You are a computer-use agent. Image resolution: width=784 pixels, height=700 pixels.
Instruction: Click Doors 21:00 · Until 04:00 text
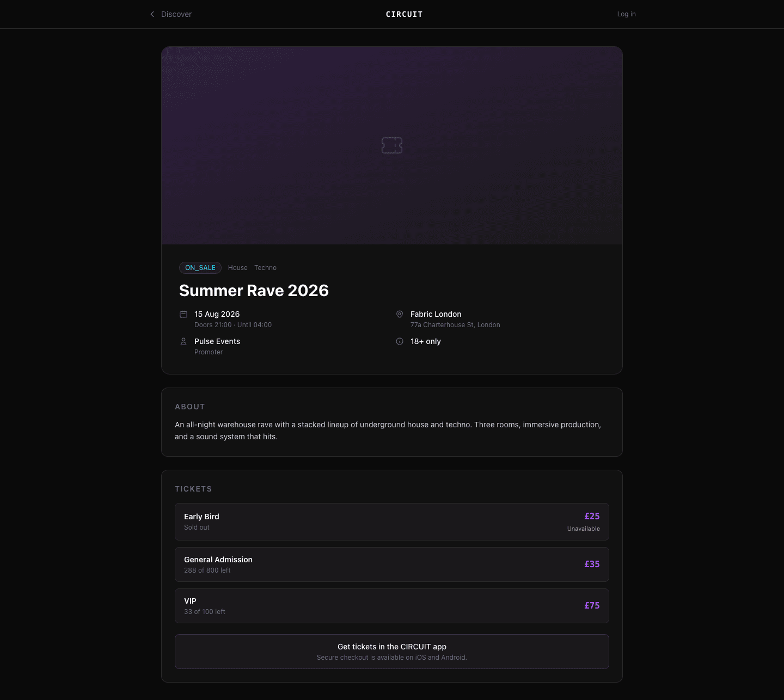[233, 325]
